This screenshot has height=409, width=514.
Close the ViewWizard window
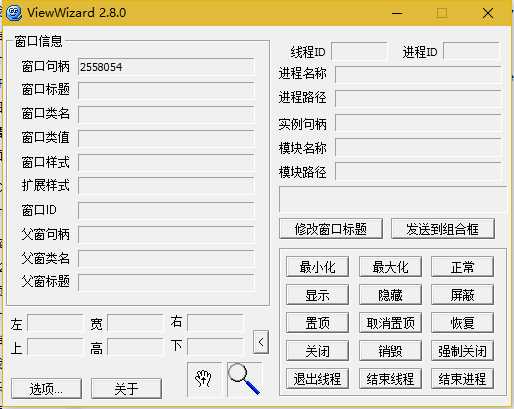(x=488, y=13)
